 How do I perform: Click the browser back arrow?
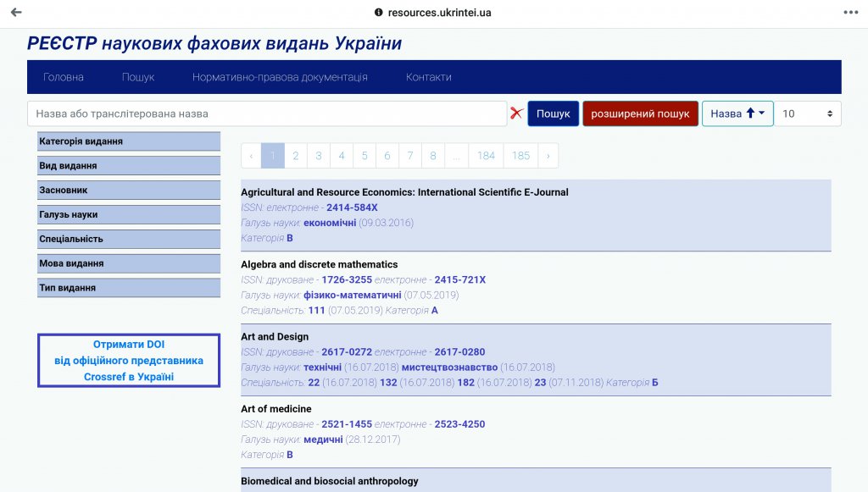tap(16, 12)
